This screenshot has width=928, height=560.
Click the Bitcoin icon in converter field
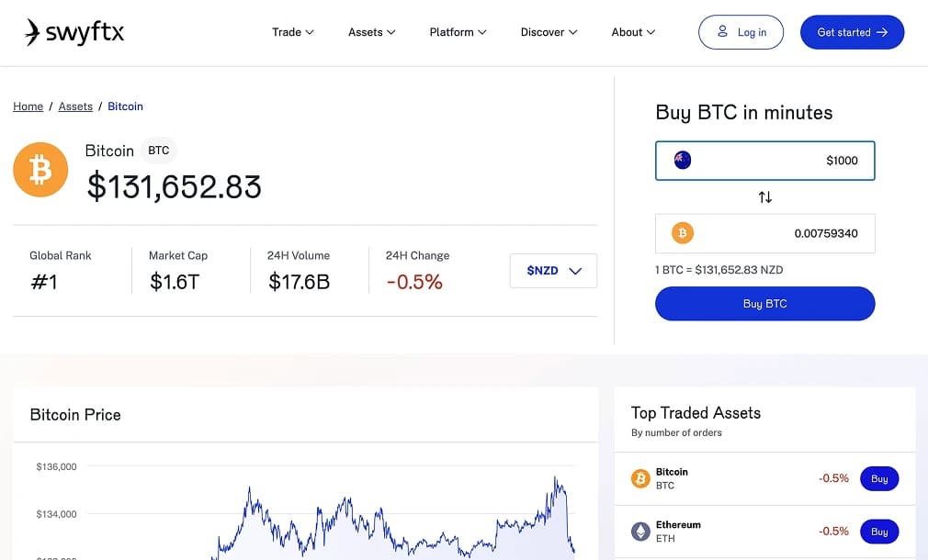click(682, 233)
